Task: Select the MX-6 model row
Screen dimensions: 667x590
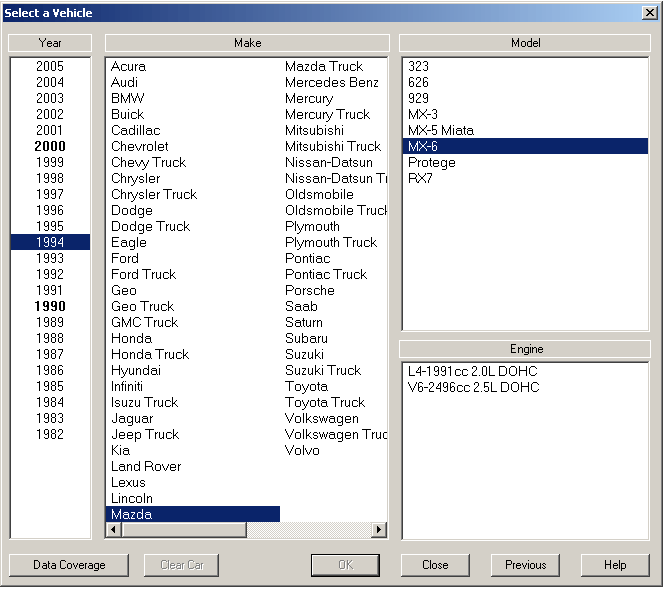Action: point(525,146)
